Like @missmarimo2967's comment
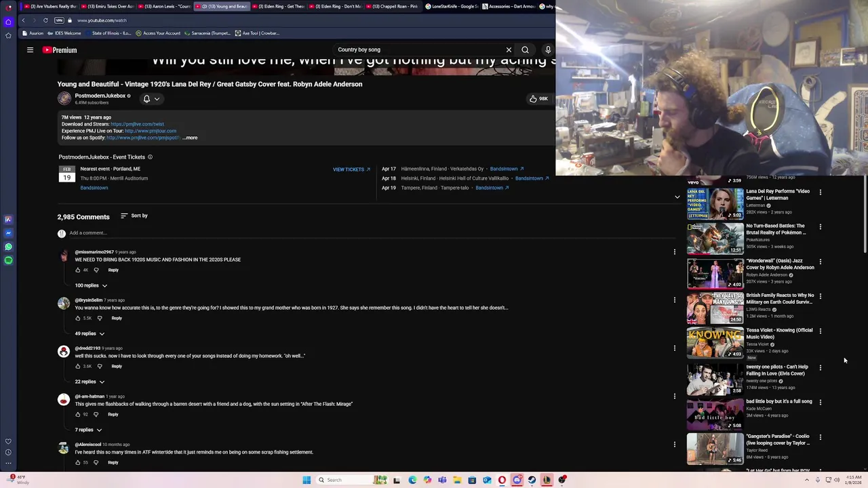The width and height of the screenshot is (868, 488). pos(77,270)
